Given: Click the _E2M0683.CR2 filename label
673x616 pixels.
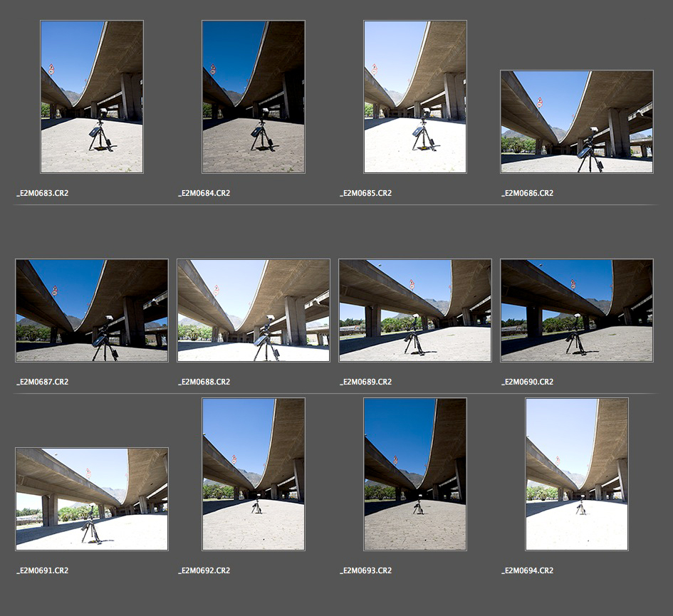Looking at the screenshot, I should (43, 193).
